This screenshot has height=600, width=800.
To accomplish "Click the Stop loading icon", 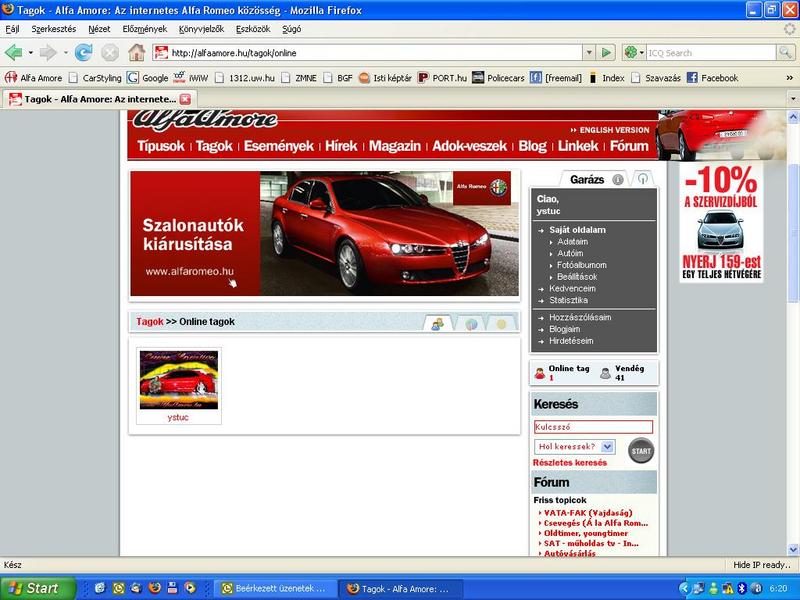I will 110,53.
